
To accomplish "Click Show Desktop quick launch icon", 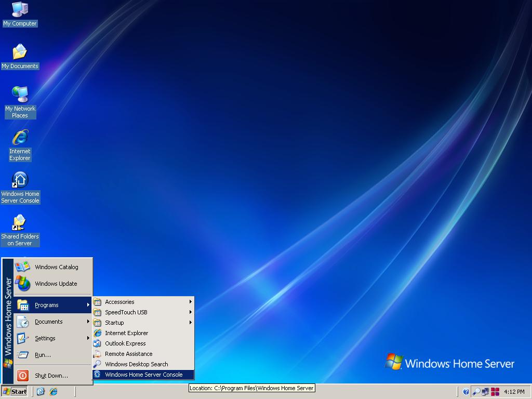I will [x=41, y=391].
